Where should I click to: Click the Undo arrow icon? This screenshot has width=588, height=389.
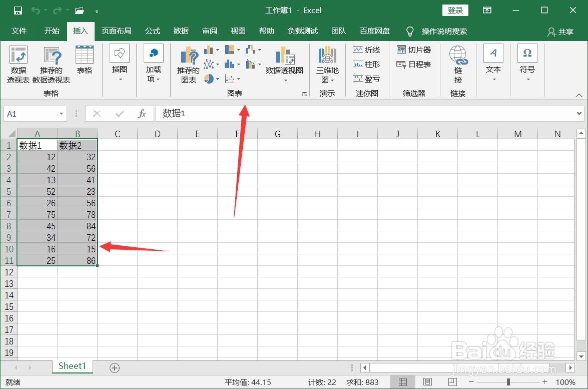tap(35, 11)
